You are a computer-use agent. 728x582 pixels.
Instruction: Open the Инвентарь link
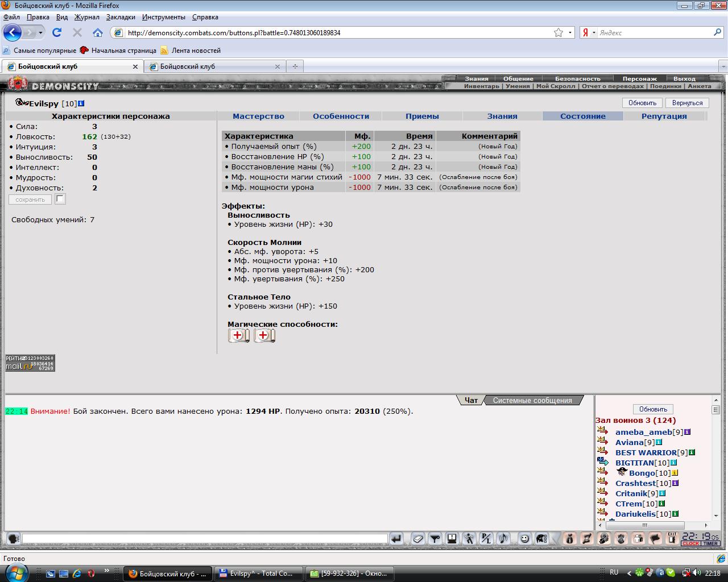point(481,86)
